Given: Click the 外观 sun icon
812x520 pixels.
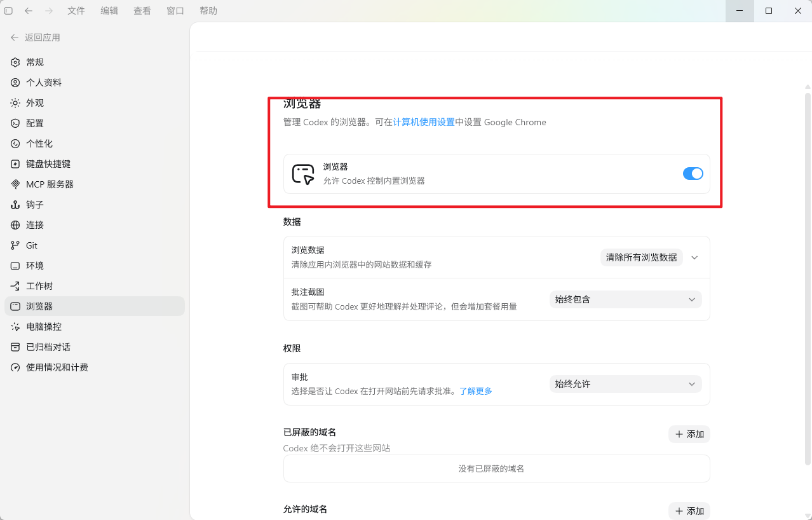Looking at the screenshot, I should (15, 103).
